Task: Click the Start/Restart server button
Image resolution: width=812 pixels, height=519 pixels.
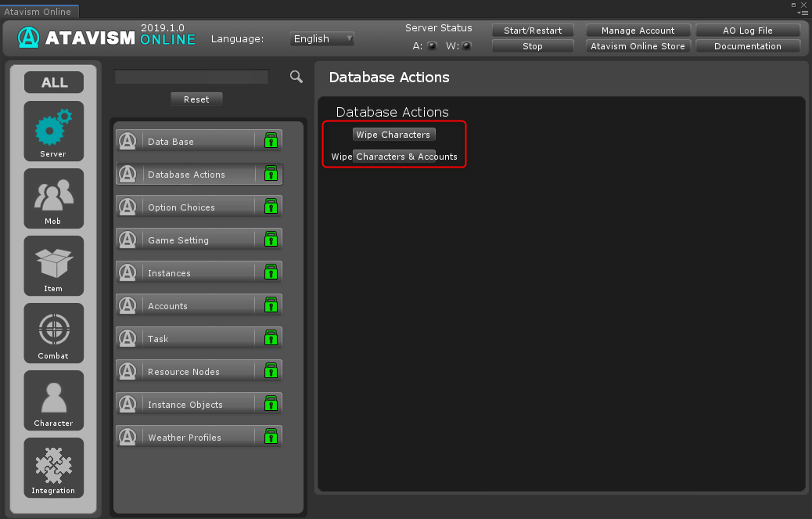Action: pyautogui.click(x=532, y=31)
